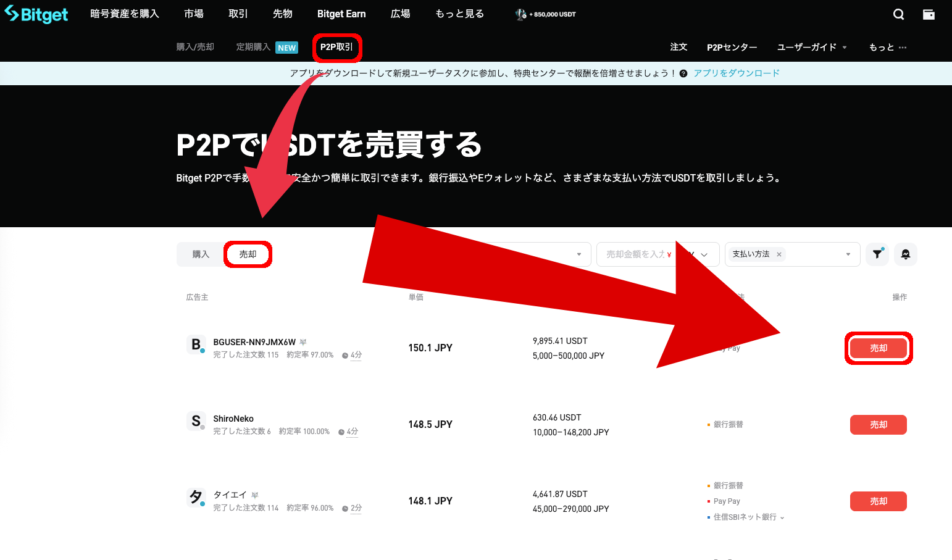
Task: Click the アプリをダウンロード link
Action: (736, 73)
